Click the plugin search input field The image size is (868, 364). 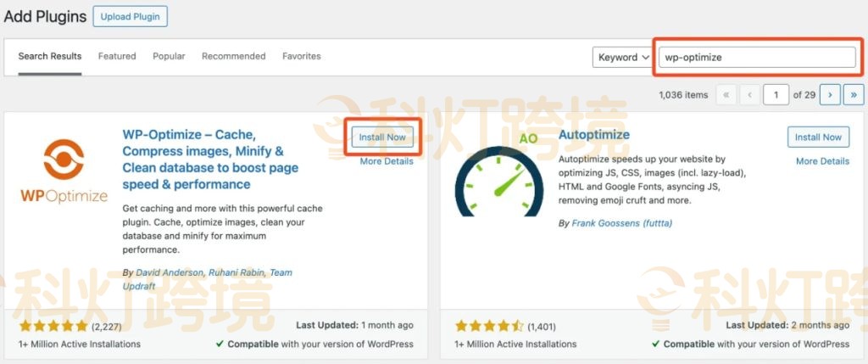[x=757, y=57]
